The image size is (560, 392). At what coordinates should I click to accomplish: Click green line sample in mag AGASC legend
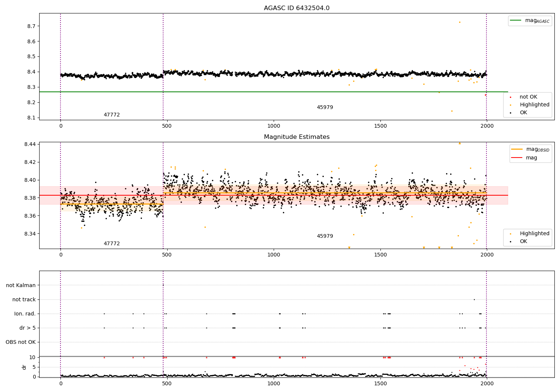point(516,21)
